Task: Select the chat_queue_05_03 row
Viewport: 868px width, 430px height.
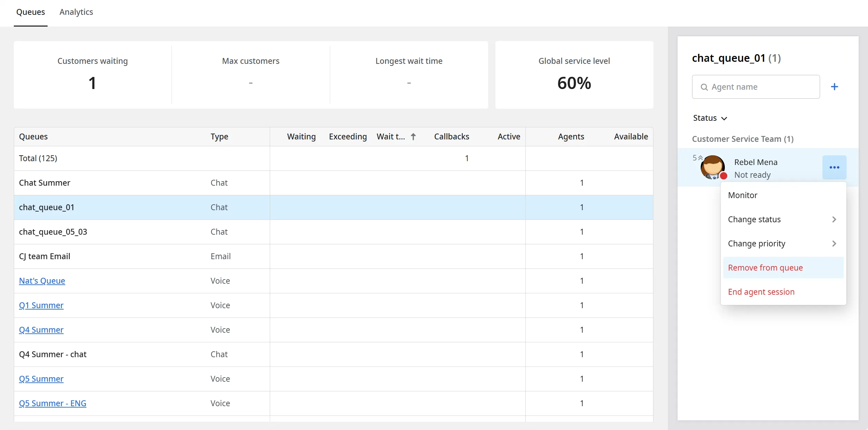Action: (x=334, y=232)
